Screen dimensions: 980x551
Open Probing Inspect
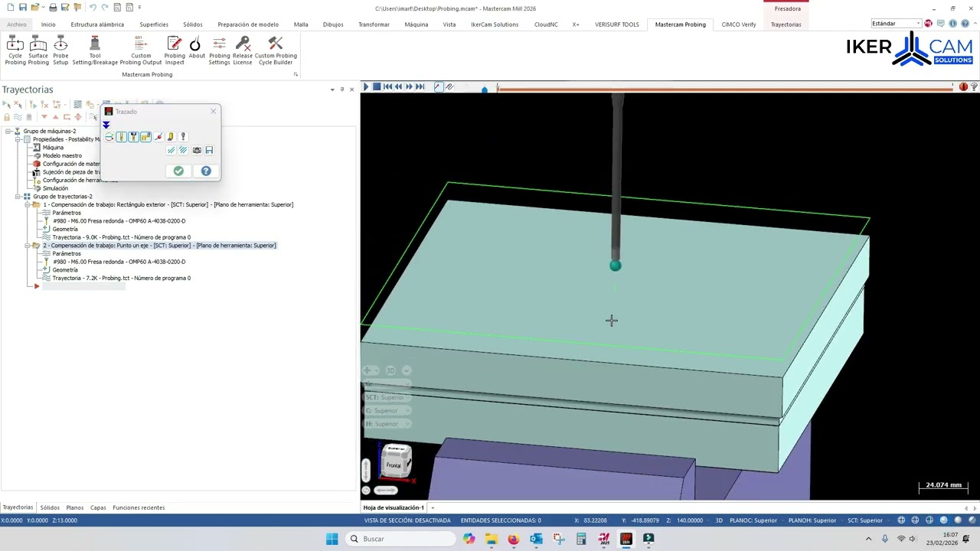[x=175, y=51]
